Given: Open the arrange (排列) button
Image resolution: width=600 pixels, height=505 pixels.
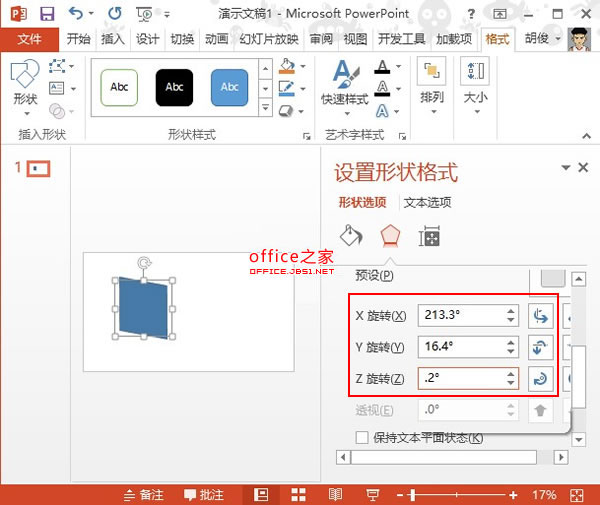Looking at the screenshot, I should pos(432,86).
